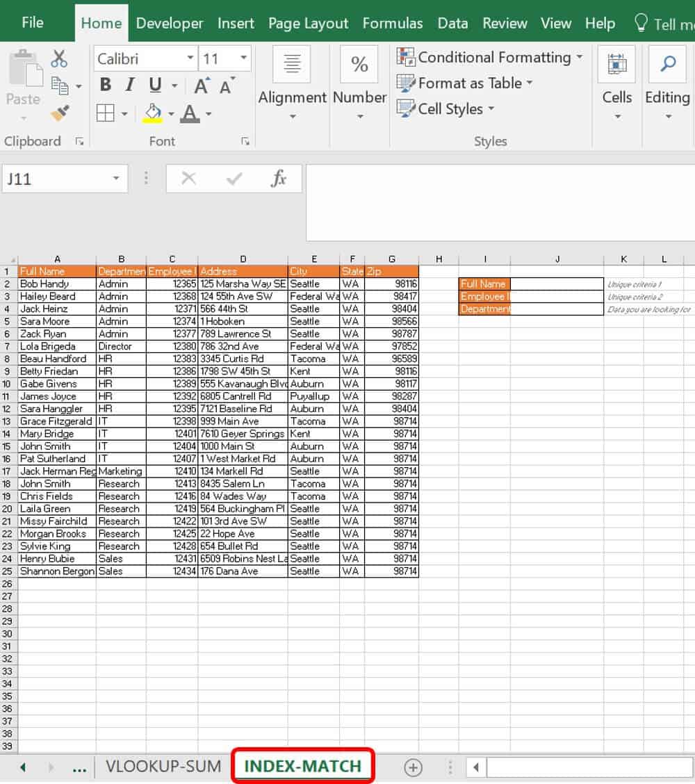Select the Format Painter brush icon
The height and width of the screenshot is (784, 695).
(x=60, y=113)
